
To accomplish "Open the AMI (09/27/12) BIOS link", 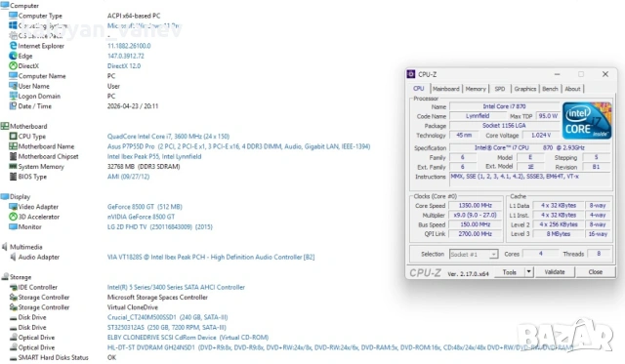I will coord(128,177).
